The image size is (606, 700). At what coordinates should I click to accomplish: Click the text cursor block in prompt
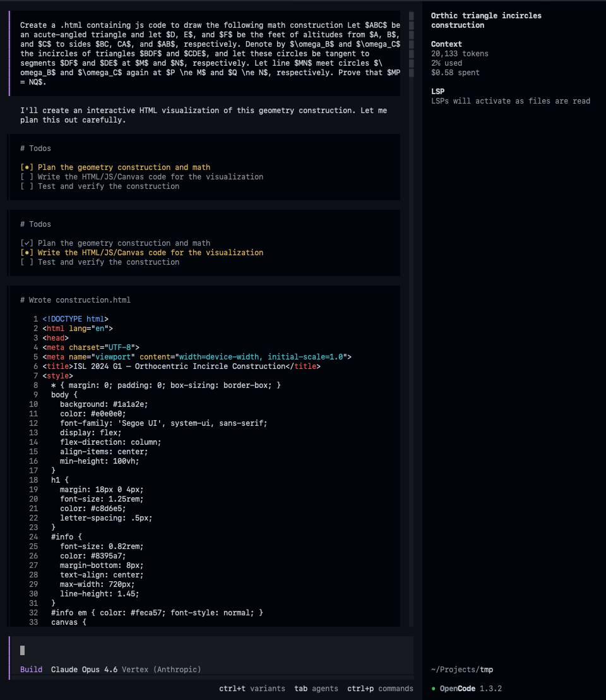pos(23,650)
